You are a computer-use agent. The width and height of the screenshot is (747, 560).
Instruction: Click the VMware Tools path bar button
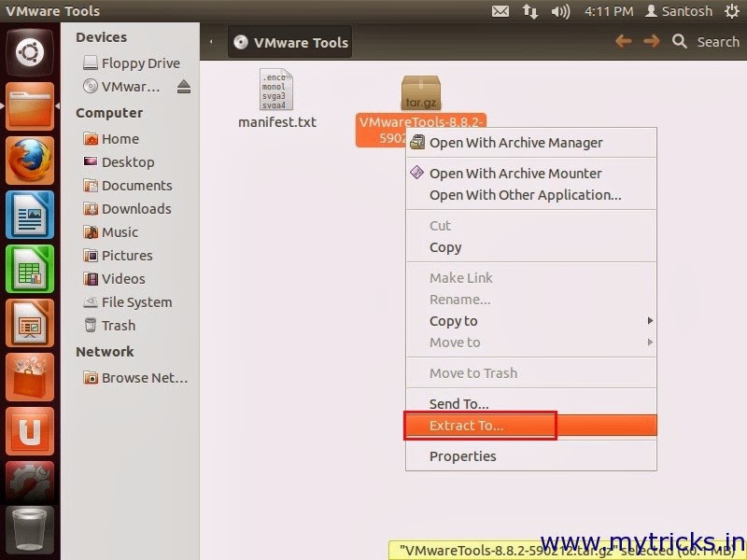click(290, 42)
